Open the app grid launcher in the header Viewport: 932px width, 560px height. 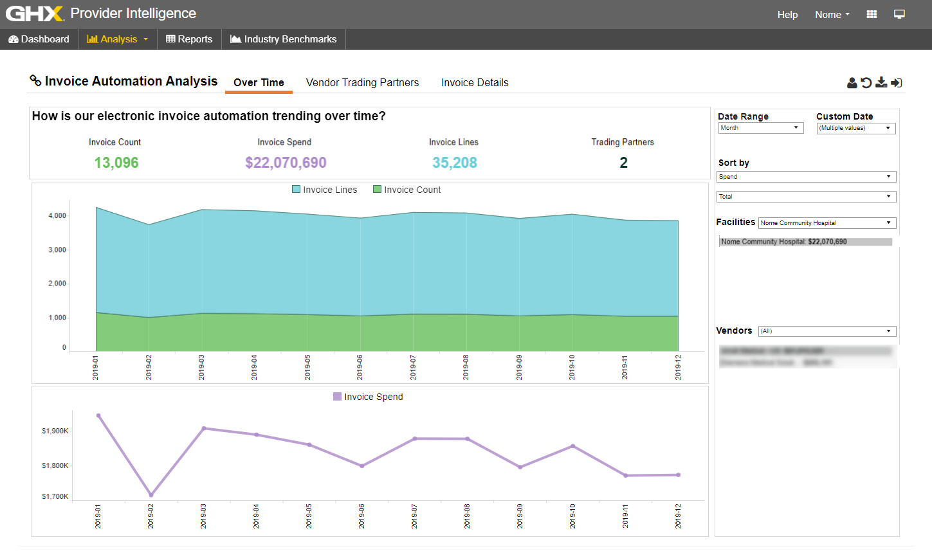872,13
